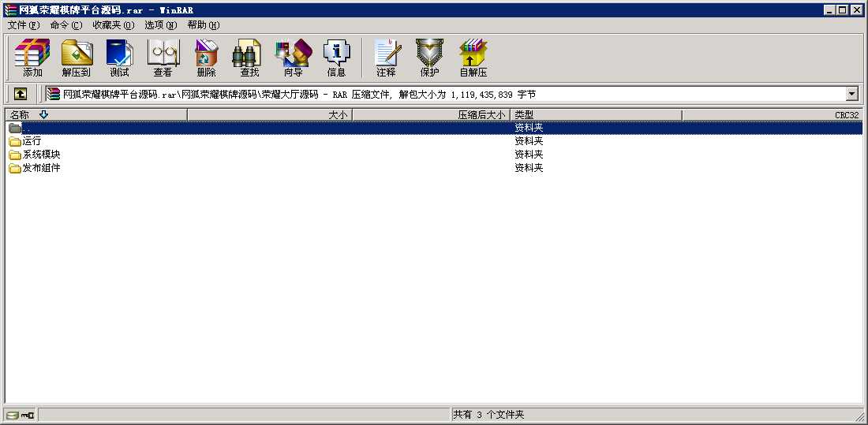
Task: Open the 选项(N) menu
Action: click(x=160, y=25)
